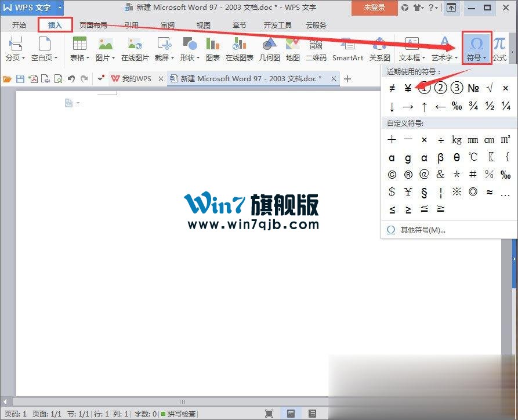Switch to the 插入 ribbon tab

[55, 25]
